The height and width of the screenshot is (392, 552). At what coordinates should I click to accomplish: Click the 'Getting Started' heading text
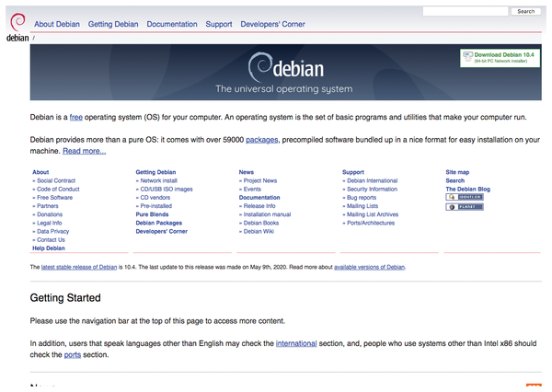(x=65, y=298)
